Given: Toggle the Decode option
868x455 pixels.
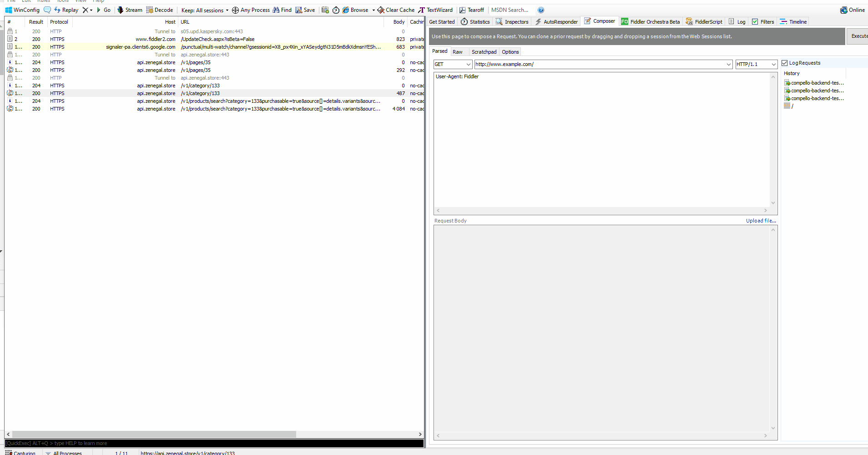Looking at the screenshot, I should tap(160, 10).
